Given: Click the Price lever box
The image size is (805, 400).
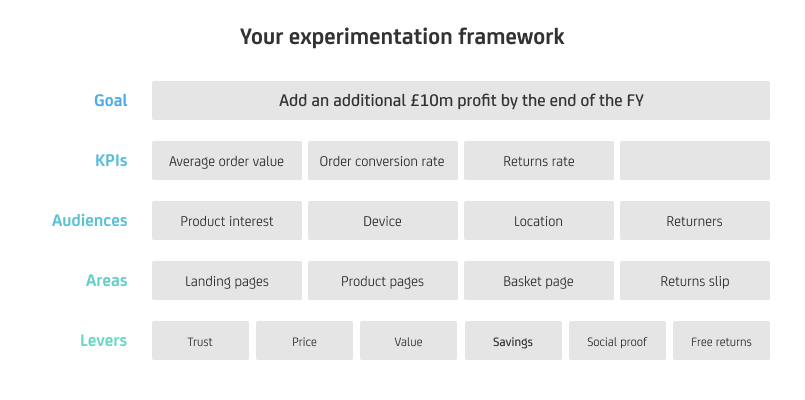Looking at the screenshot, I should pyautogui.click(x=304, y=341).
